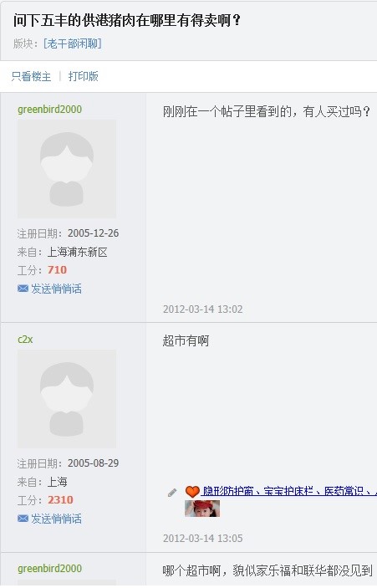The image size is (377, 588).
Task: Click the 2012-03-14 13:02 post timestamp
Action: (203, 309)
